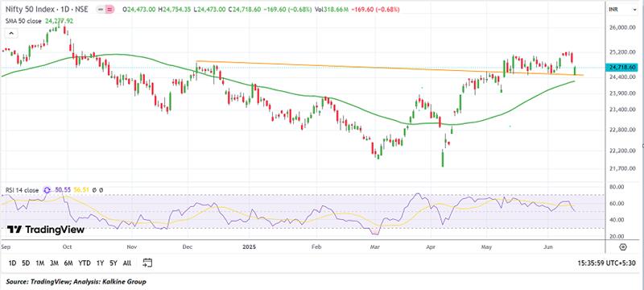Screen dimensions: 644x290
Task: Click the purple RSI loading circle icon
Action: point(47,190)
